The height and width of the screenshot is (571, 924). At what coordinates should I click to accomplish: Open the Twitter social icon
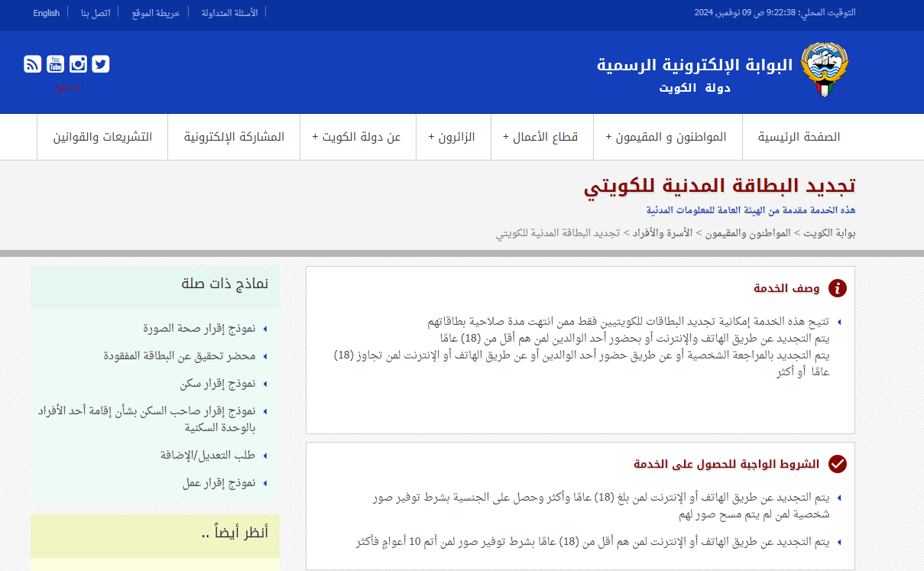(x=101, y=64)
